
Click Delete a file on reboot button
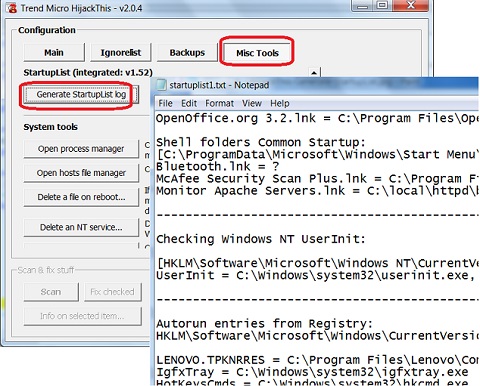[x=81, y=197]
